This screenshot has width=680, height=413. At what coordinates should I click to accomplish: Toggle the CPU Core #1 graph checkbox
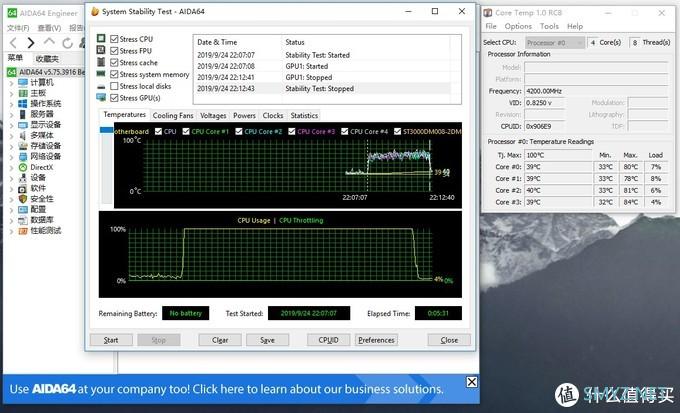tap(186, 131)
